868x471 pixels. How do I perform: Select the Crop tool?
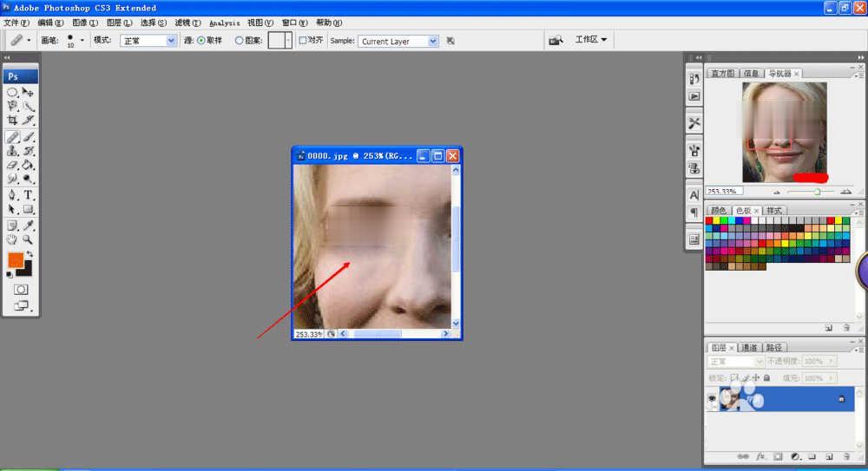point(12,120)
